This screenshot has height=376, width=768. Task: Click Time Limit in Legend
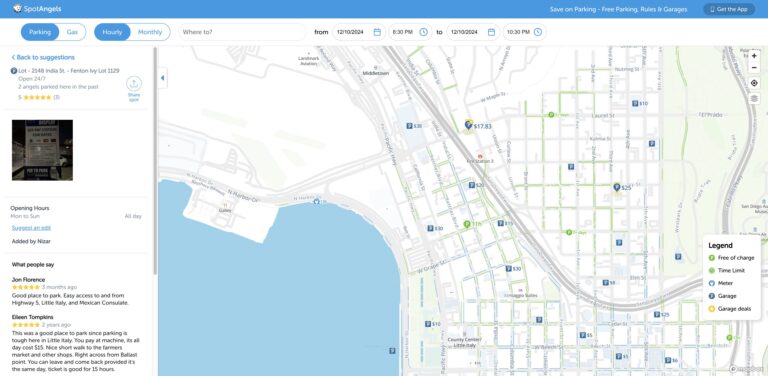(727, 270)
